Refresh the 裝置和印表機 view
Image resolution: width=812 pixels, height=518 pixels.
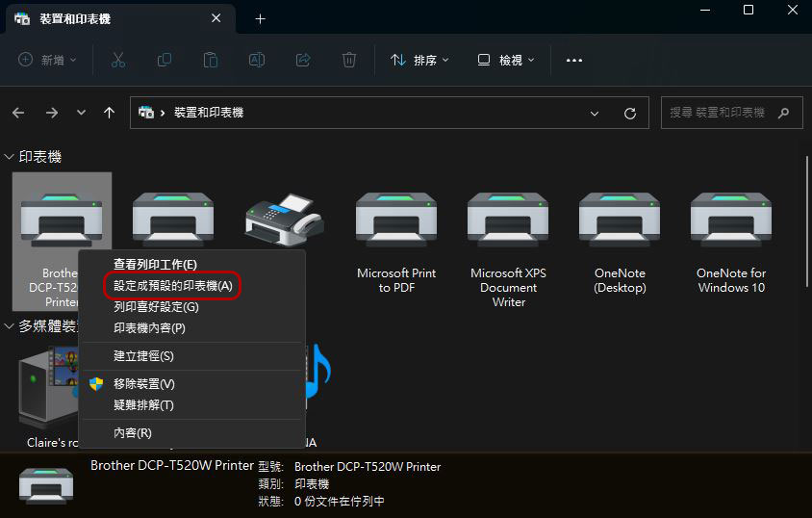[x=630, y=113]
